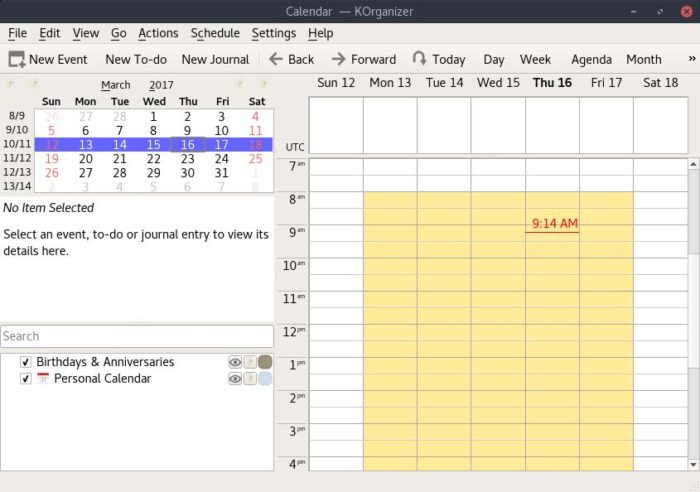Click the New Journal button

click(x=215, y=59)
